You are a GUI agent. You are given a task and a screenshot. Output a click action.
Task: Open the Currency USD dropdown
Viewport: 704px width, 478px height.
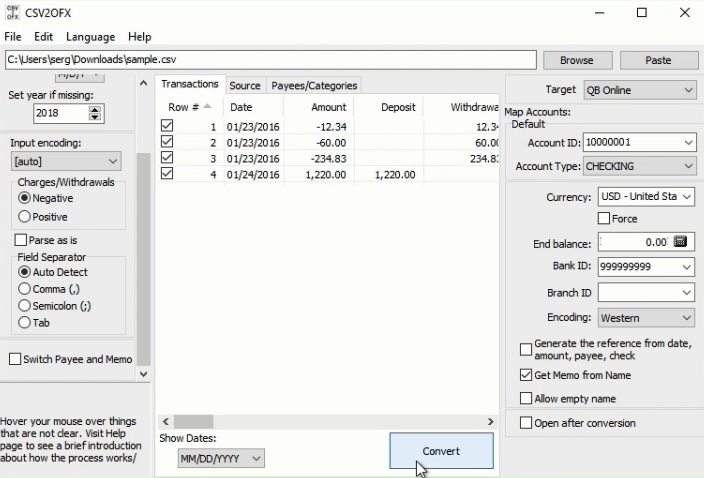tap(646, 197)
